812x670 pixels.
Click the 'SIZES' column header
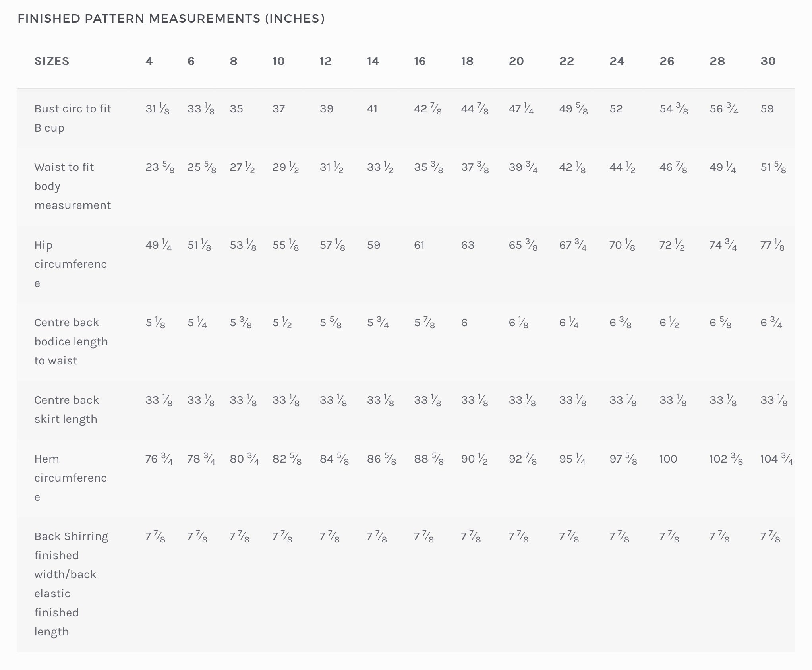(52, 61)
